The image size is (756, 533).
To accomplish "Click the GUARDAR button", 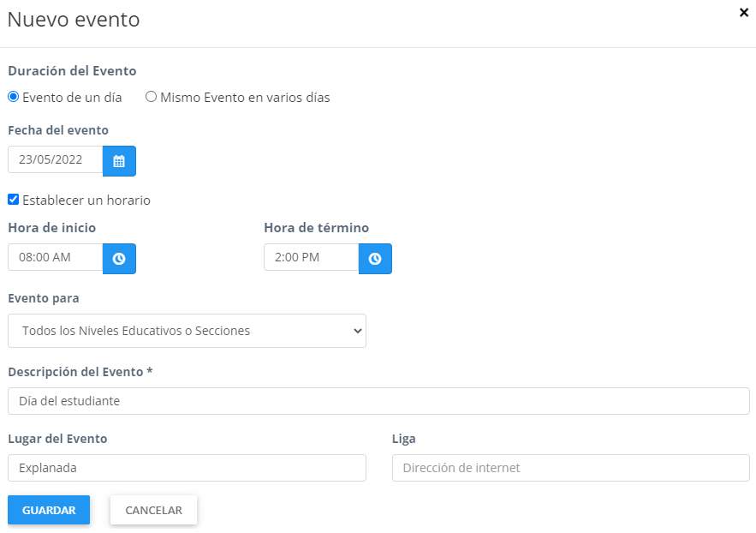I will (x=49, y=510).
